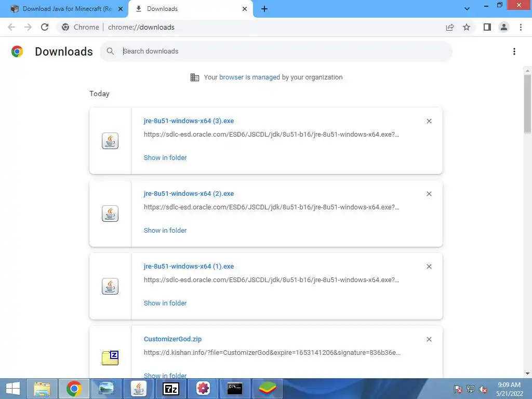
Task: Open Chrome's three-dot menu in toolbar
Action: [x=521, y=27]
